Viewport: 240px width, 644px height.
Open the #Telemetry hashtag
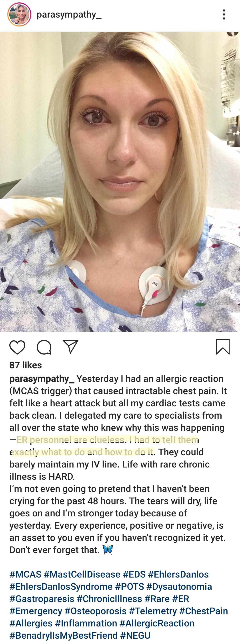point(153,611)
